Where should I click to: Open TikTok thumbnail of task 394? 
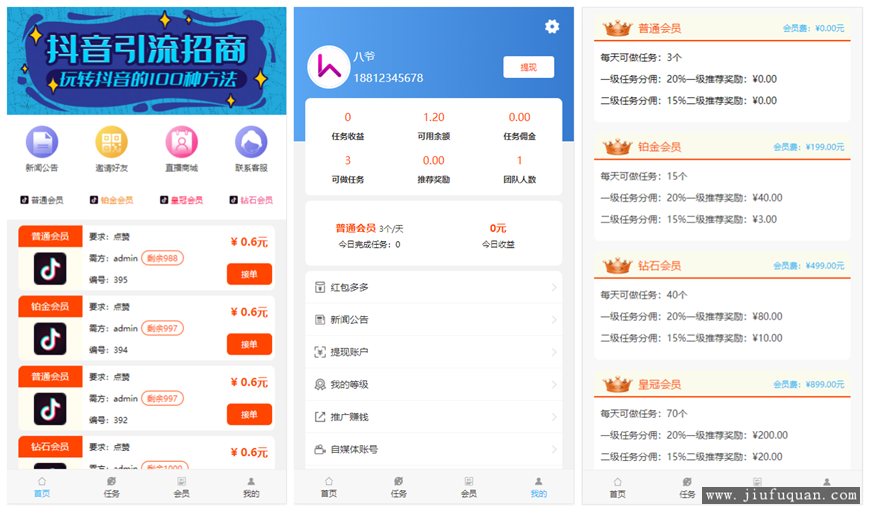(x=50, y=339)
